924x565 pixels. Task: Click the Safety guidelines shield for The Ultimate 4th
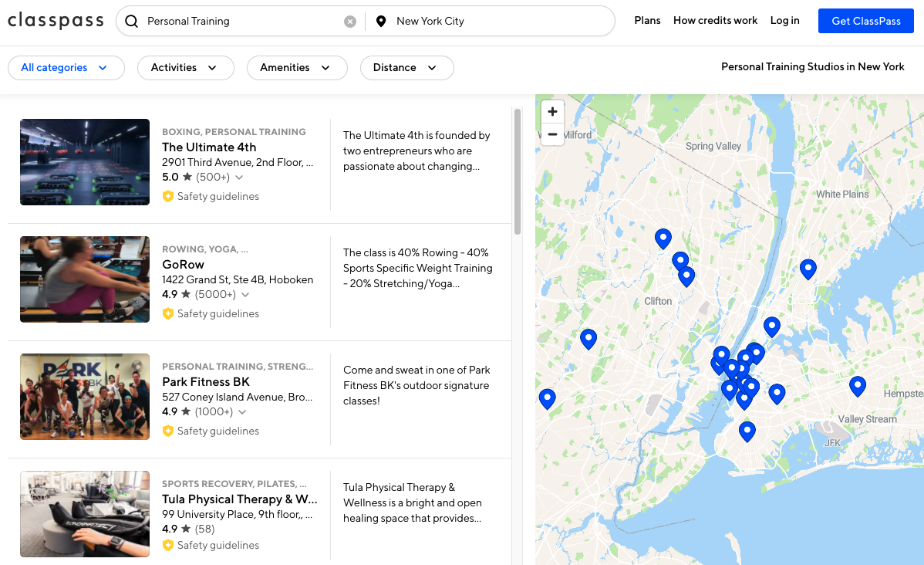click(x=168, y=196)
